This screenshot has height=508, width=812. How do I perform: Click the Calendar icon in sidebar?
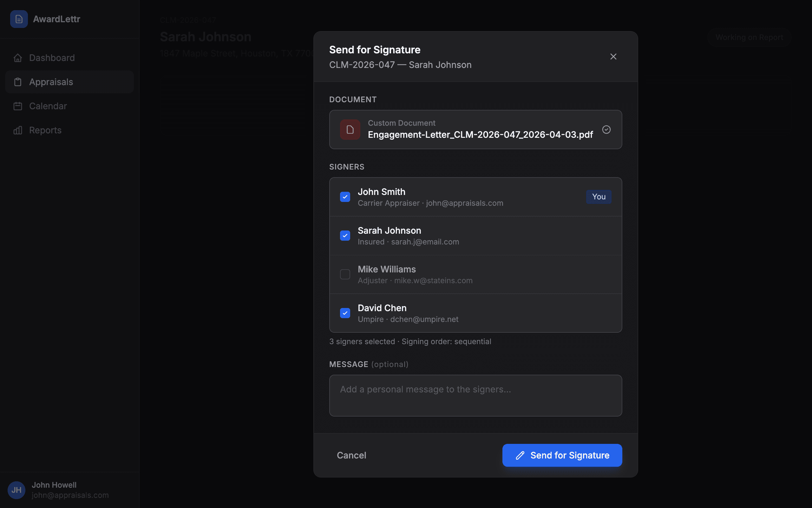click(x=18, y=106)
